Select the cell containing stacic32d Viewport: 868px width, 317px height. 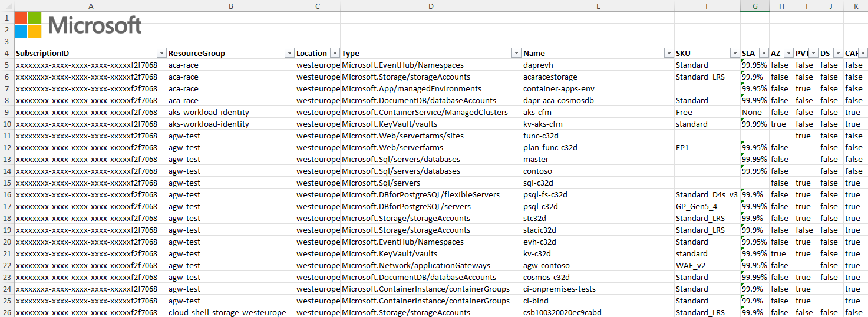598,230
